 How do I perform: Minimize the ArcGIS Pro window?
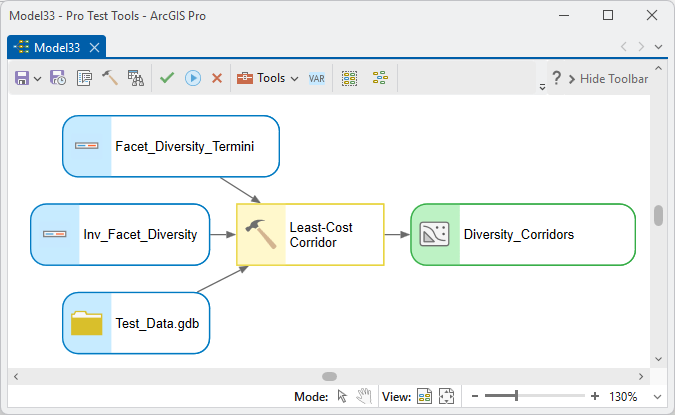coord(564,15)
